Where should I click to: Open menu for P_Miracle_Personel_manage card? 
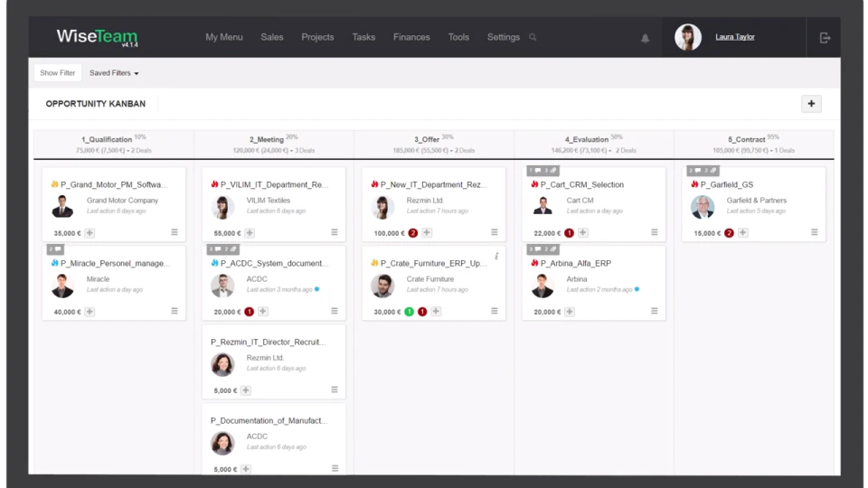point(175,311)
